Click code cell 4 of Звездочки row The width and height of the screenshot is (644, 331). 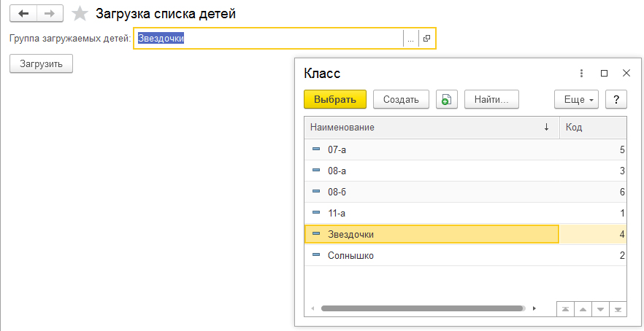[593, 234]
